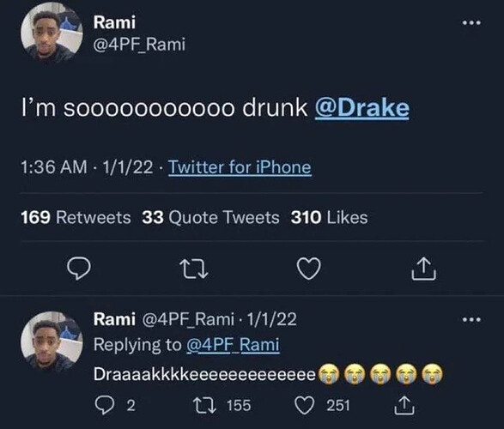This screenshot has width=504, height=429.
Task: Open the @4PF_Rami link in Replying to
Action: coord(233,345)
